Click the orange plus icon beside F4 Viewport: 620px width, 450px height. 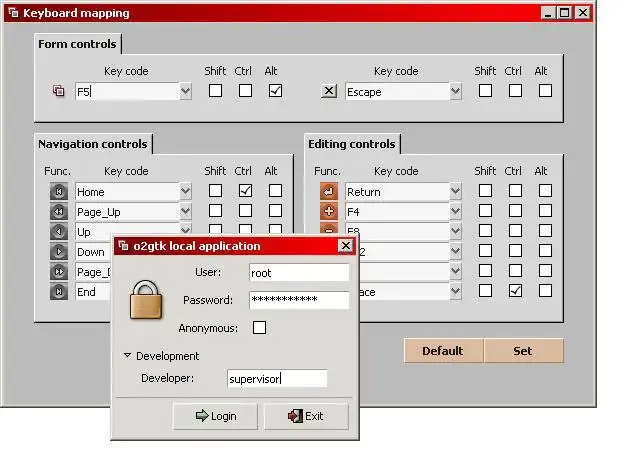click(x=329, y=212)
